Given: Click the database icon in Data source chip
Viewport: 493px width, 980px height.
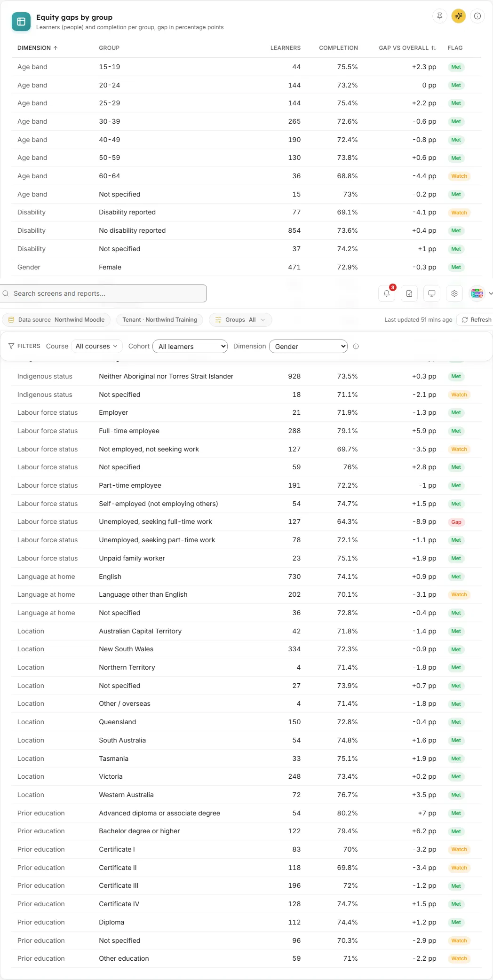Looking at the screenshot, I should click(11, 320).
